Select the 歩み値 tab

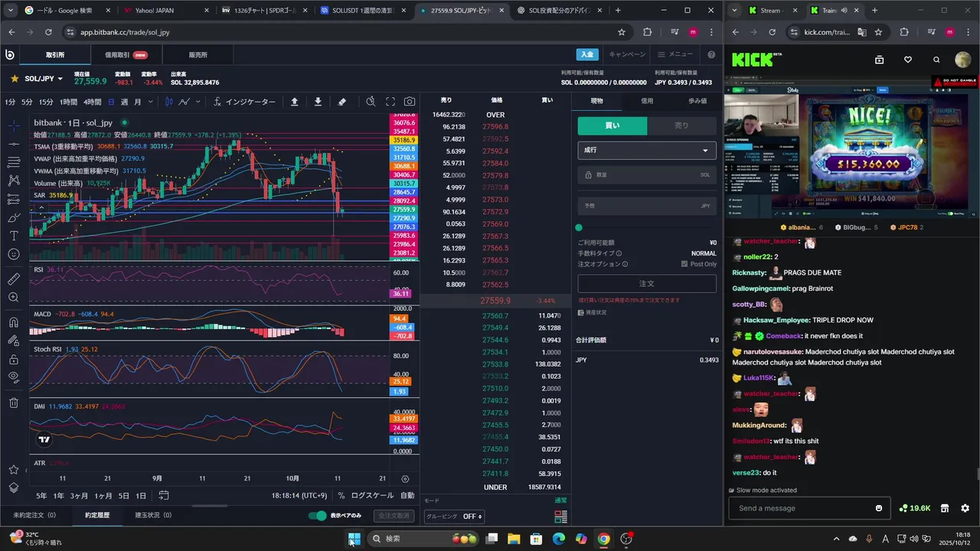(697, 101)
